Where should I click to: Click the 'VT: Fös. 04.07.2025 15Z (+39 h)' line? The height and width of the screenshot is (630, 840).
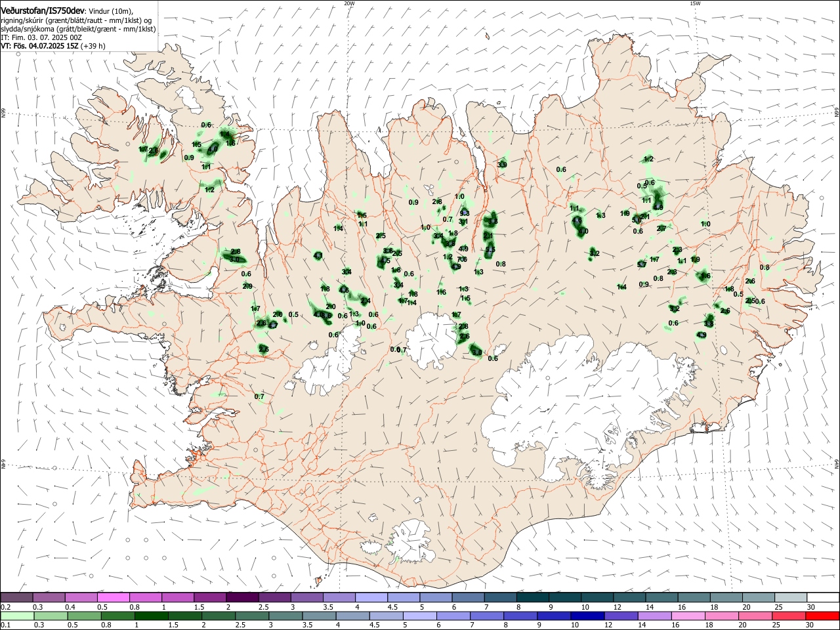click(53, 46)
